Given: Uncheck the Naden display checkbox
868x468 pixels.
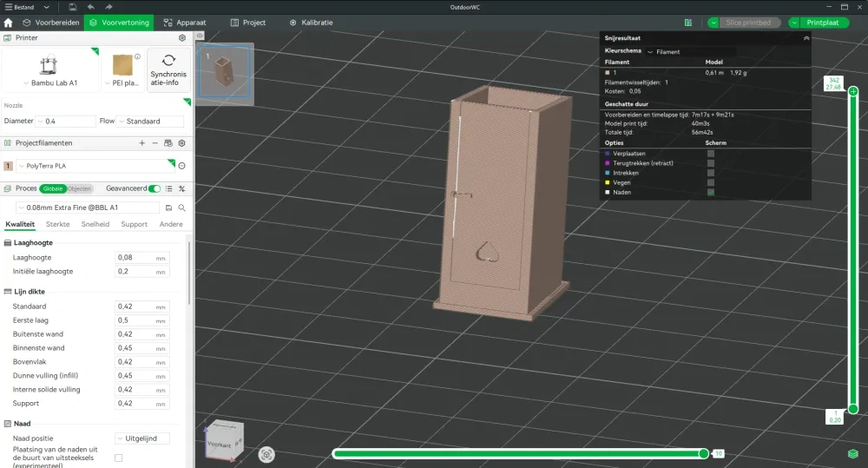Looking at the screenshot, I should pos(710,192).
